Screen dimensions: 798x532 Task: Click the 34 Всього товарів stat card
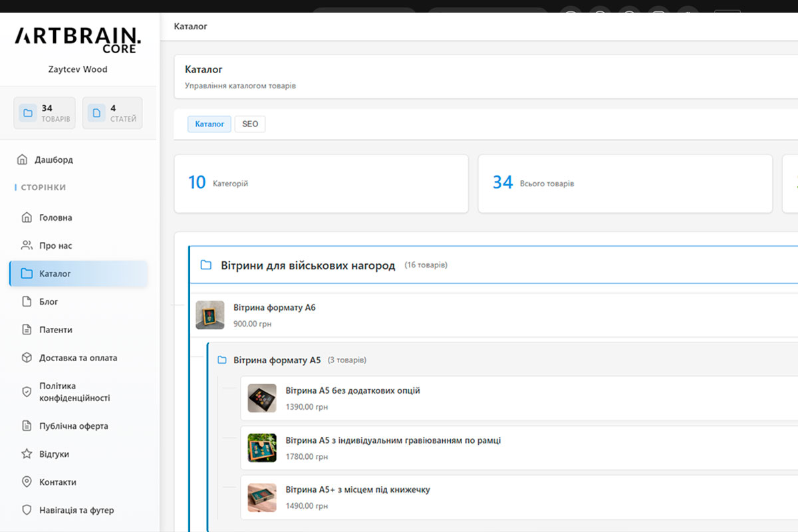[x=624, y=183]
